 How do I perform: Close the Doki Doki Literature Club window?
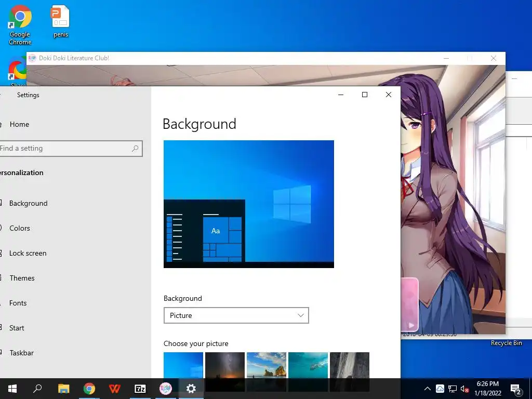494,58
